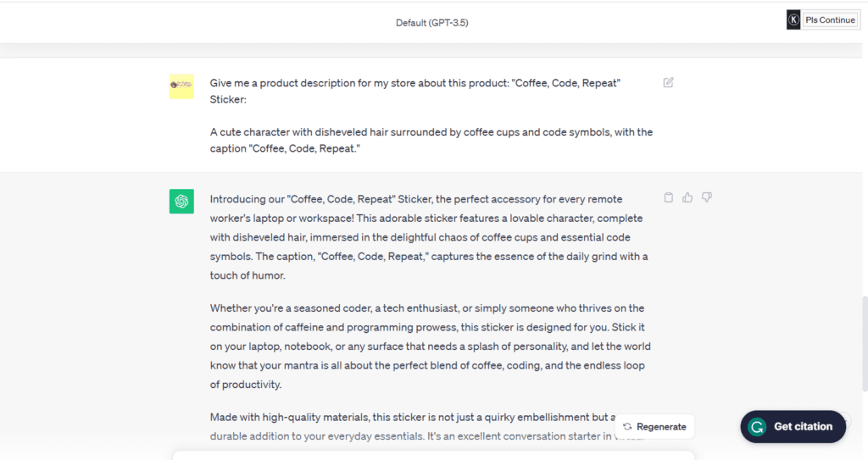This screenshot has width=868, height=460.
Task: Click the black K extension icon
Action: 793,19
